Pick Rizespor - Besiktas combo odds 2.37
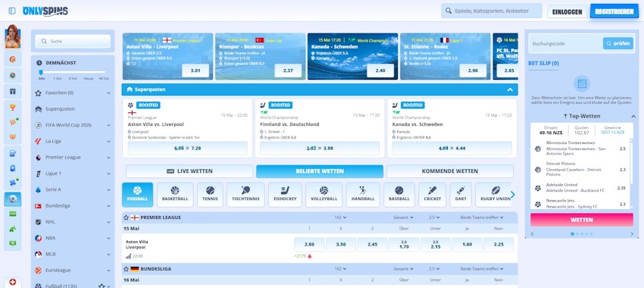644x288 pixels. tap(288, 70)
